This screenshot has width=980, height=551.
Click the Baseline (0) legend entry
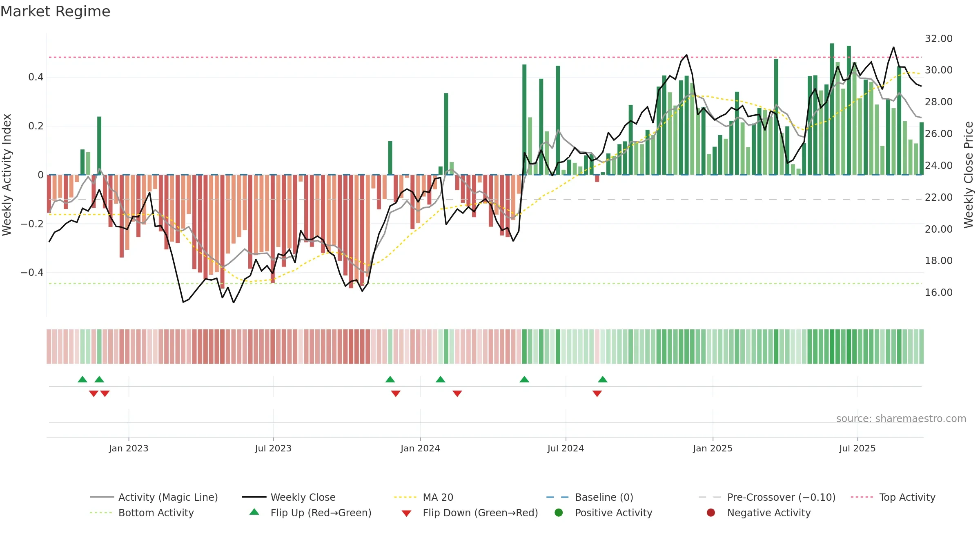tap(590, 497)
